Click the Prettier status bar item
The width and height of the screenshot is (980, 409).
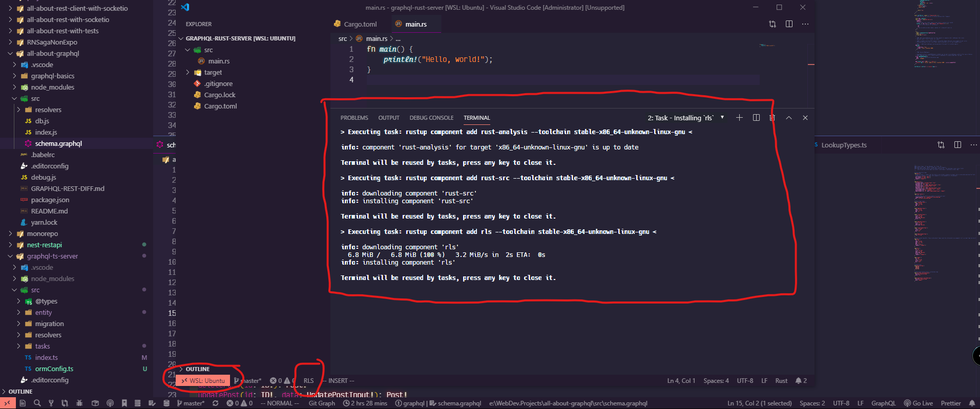951,403
